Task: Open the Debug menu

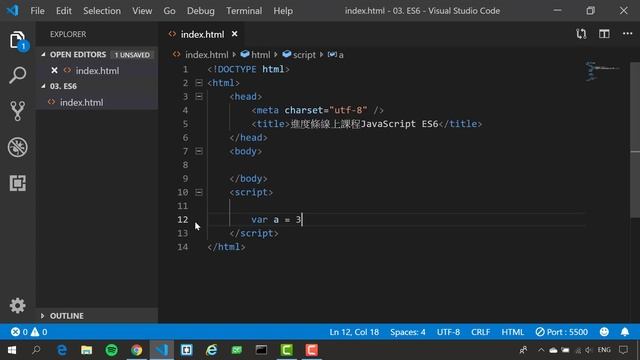Action: click(200, 11)
